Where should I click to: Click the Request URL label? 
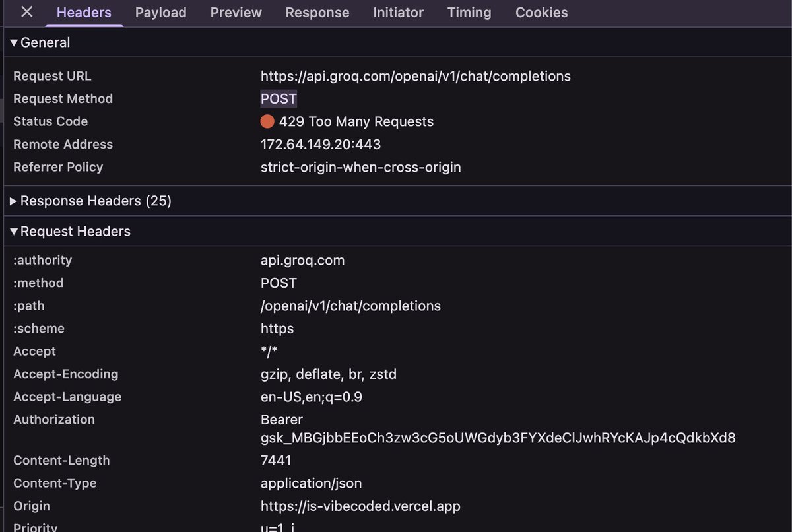(x=52, y=76)
